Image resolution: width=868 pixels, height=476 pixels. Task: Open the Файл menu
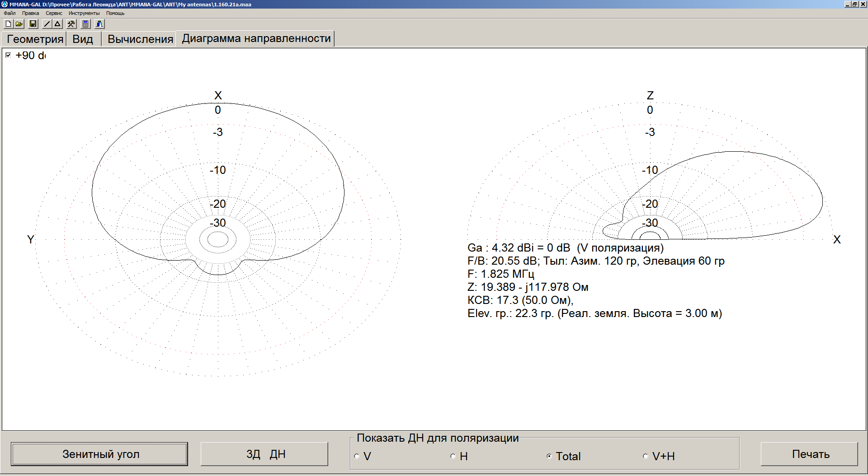(x=9, y=13)
